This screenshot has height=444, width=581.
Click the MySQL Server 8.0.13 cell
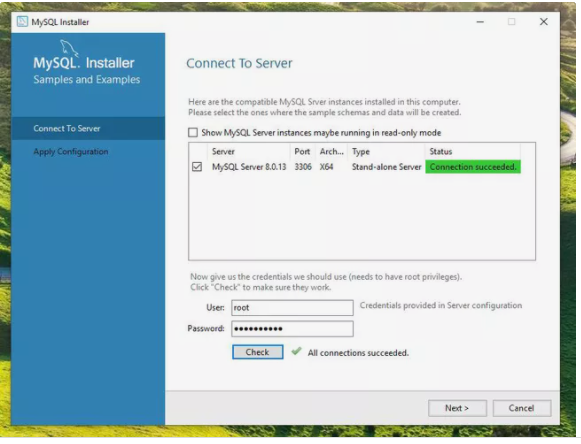point(249,167)
